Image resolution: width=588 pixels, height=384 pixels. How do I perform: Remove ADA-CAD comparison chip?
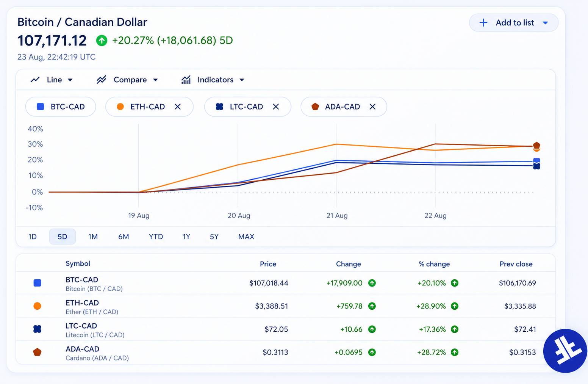pyautogui.click(x=372, y=107)
